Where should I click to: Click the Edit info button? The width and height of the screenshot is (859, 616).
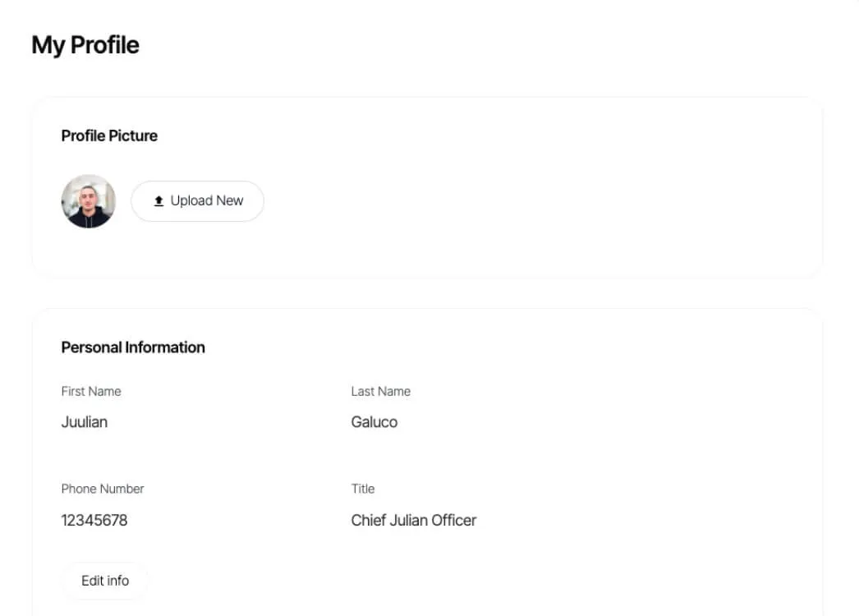tap(104, 580)
